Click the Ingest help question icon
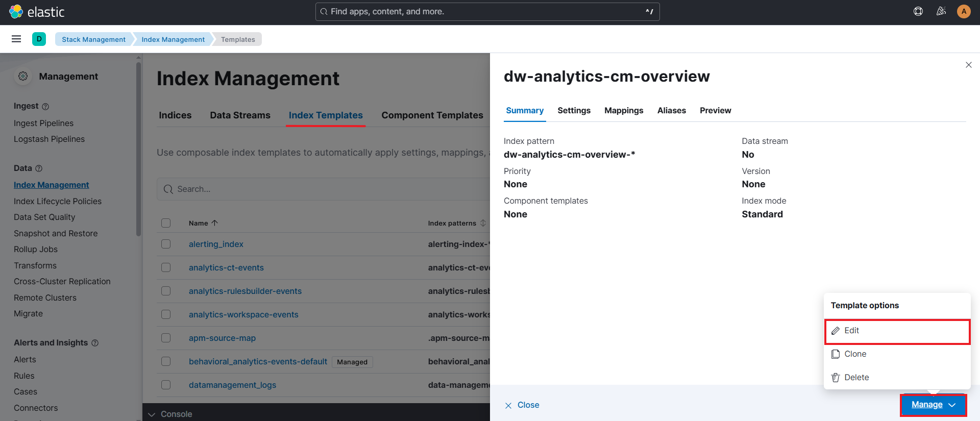The width and height of the screenshot is (980, 421). [x=45, y=107]
